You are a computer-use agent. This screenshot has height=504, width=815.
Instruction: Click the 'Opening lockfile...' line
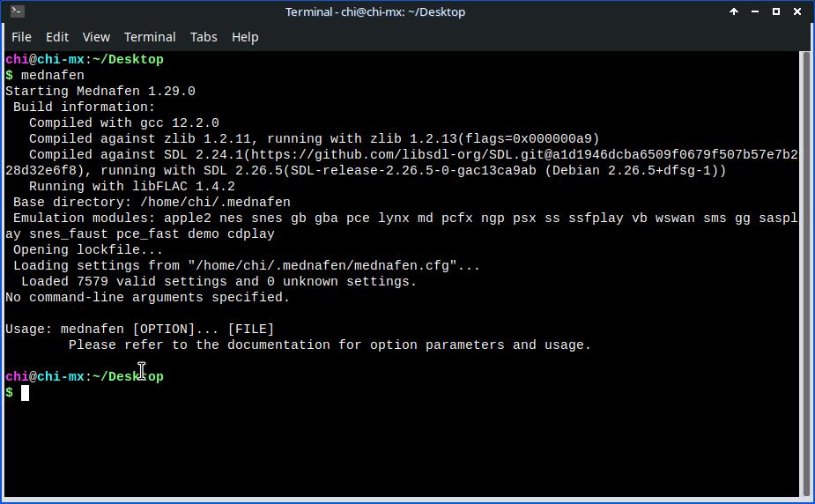click(x=88, y=250)
